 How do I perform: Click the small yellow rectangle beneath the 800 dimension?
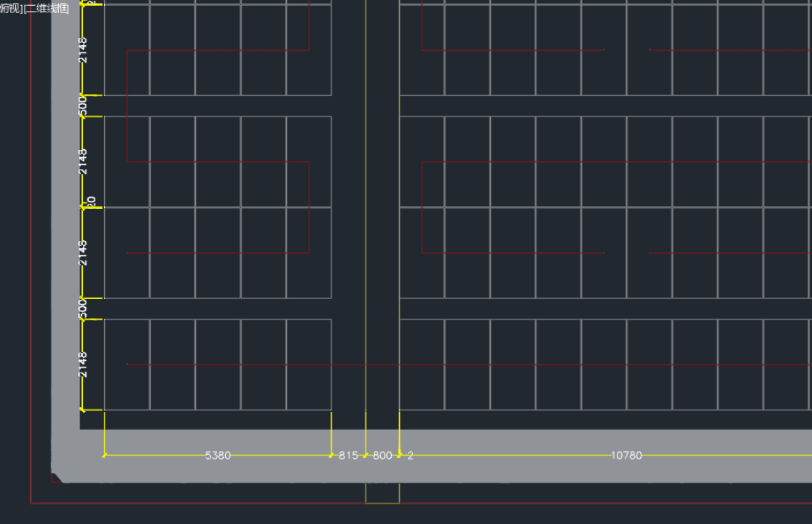[382, 493]
